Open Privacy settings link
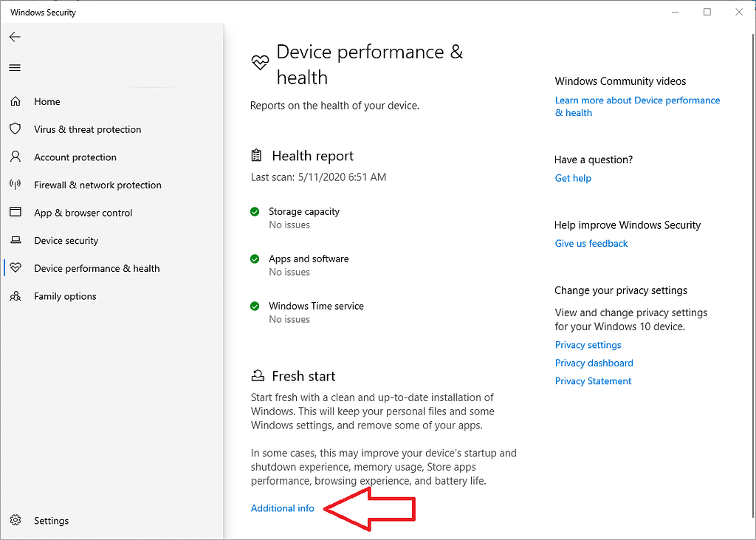This screenshot has width=756, height=540. [x=588, y=344]
